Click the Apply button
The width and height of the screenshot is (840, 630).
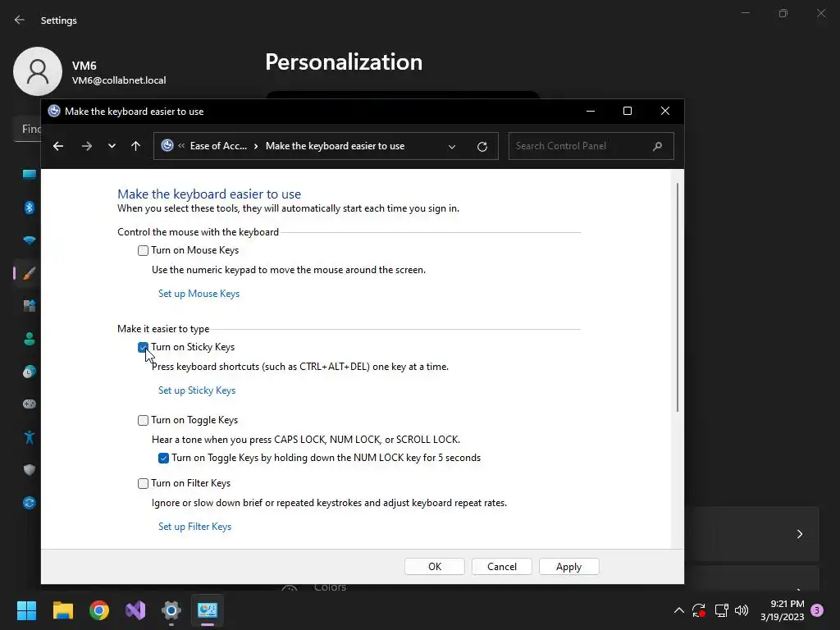click(569, 566)
